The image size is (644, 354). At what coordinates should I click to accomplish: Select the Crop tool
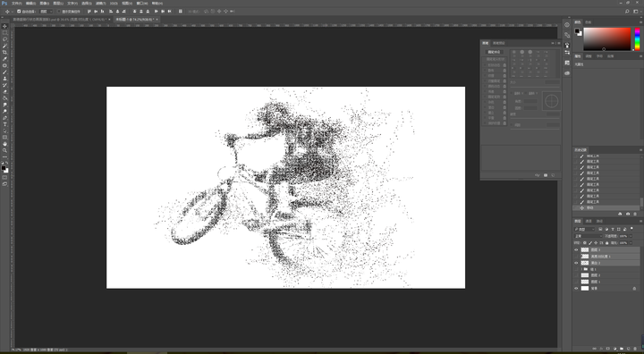[5, 53]
